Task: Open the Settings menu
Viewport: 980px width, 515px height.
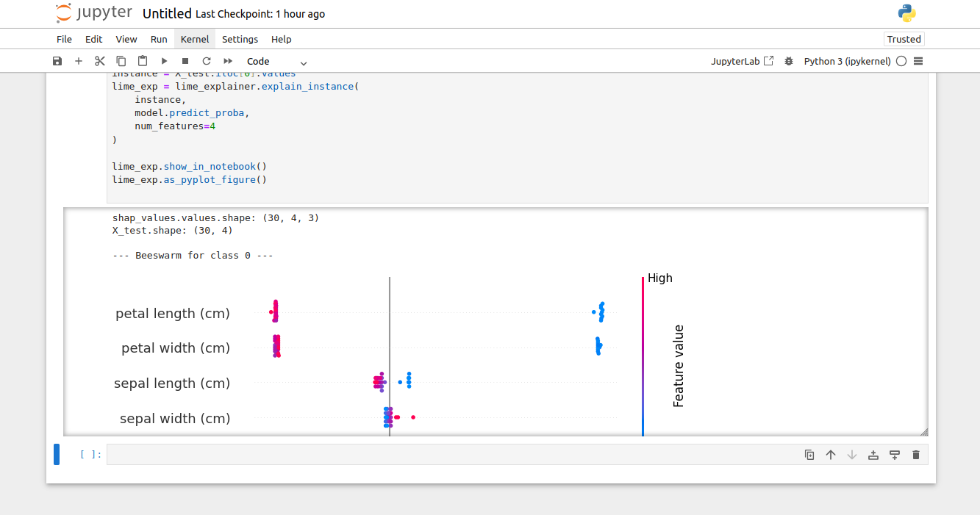Action: pyautogui.click(x=240, y=39)
